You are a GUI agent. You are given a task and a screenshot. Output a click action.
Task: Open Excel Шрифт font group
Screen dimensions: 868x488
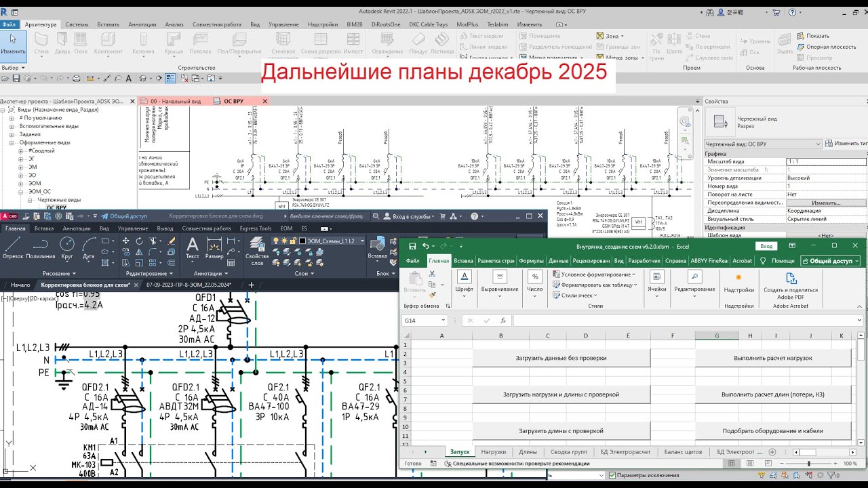point(465,282)
